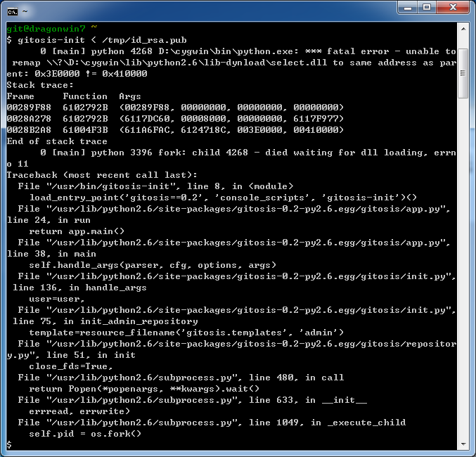Click 'ent: 0x3E0000 != 0x410000' line
Image resolution: width=476 pixels, height=457 pixels.
(77, 74)
